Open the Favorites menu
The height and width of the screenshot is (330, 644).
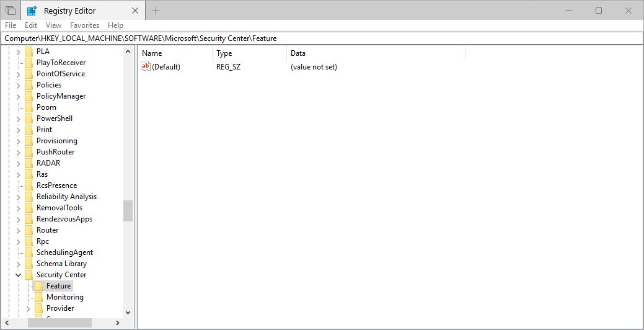coord(85,25)
